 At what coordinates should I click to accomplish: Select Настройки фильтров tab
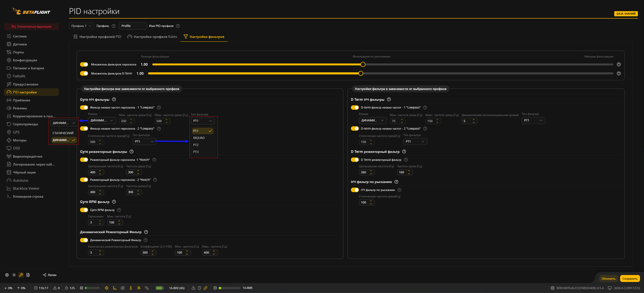click(x=204, y=37)
